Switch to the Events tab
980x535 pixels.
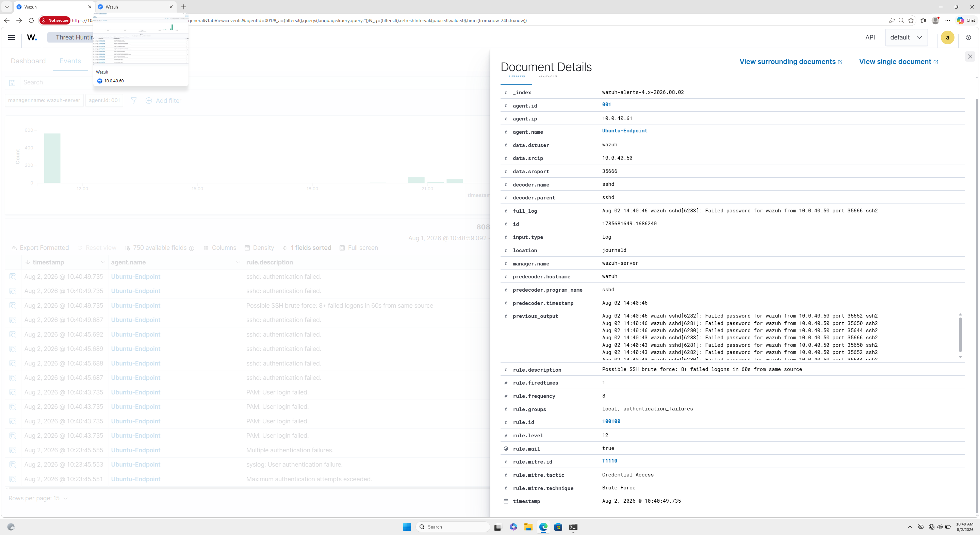[70, 61]
